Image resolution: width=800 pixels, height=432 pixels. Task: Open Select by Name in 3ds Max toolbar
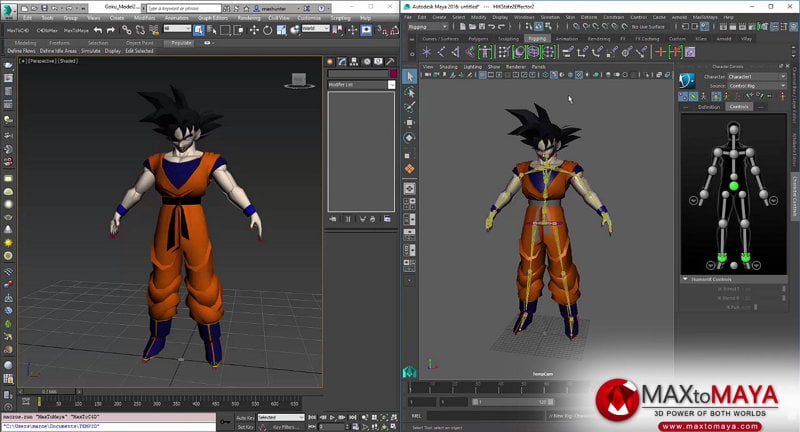[x=212, y=31]
